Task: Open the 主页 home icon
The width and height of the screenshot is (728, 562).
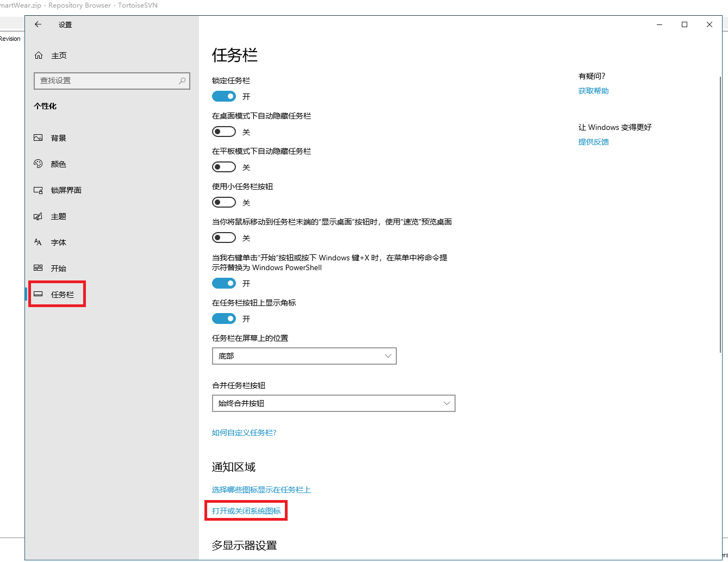Action: tap(39, 55)
